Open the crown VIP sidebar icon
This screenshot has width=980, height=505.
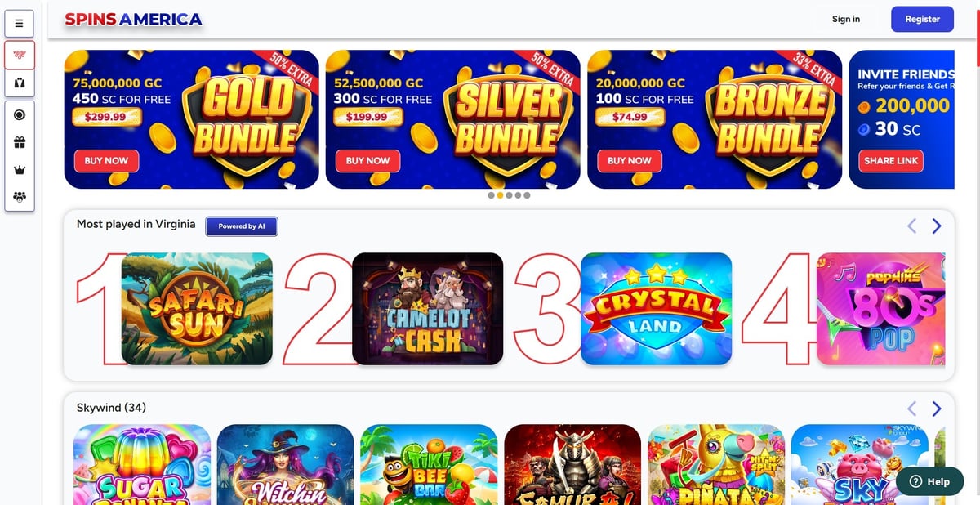pyautogui.click(x=20, y=170)
